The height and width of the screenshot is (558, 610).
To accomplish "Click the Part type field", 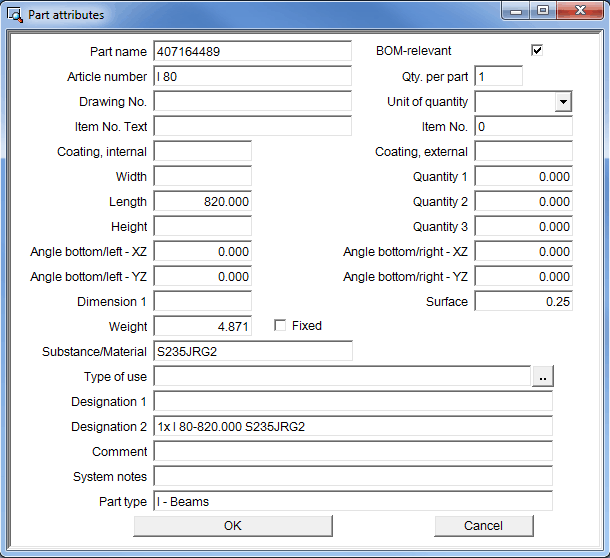I will [352, 501].
